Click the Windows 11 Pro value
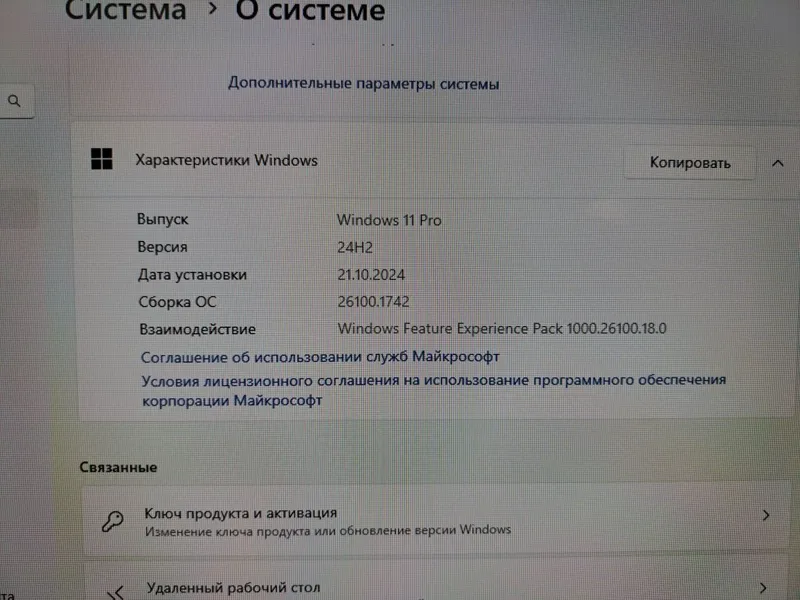The image size is (800, 600). point(389,220)
